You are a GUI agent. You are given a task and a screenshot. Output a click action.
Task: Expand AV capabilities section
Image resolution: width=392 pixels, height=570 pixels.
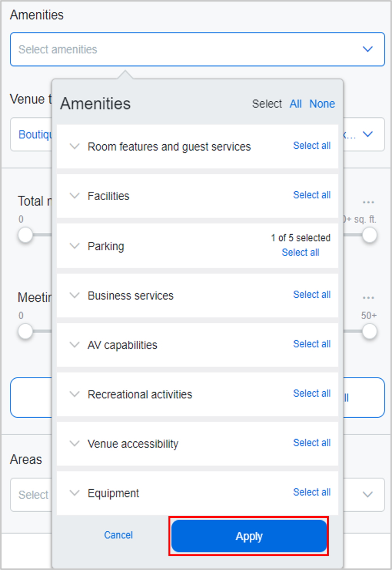point(75,345)
